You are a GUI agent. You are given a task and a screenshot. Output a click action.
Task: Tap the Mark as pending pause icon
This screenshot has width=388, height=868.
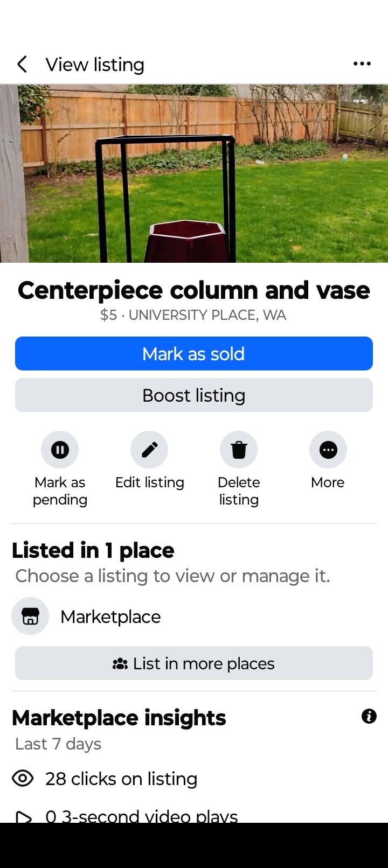click(x=60, y=450)
